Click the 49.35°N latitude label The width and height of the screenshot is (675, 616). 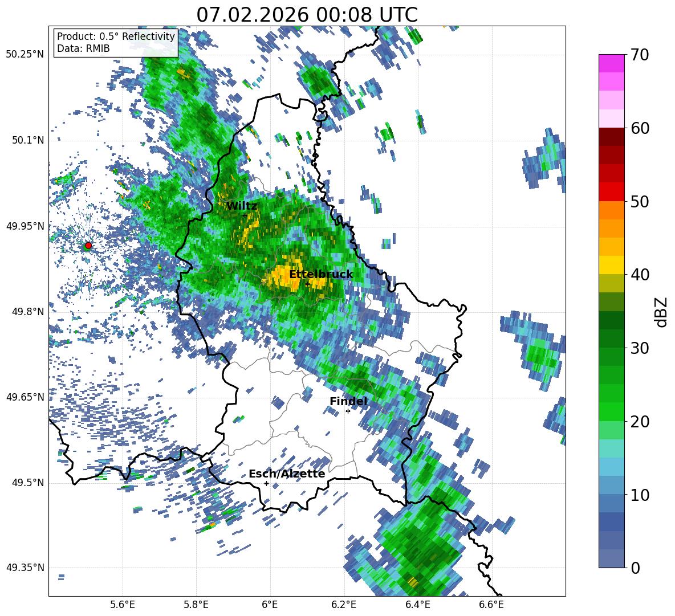click(25, 568)
